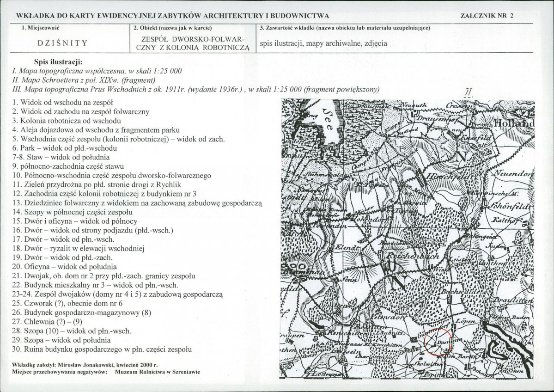The image size is (554, 392).
Task: Click item '3. Kolonia robotnicza od wschodu'
Action: [67, 121]
